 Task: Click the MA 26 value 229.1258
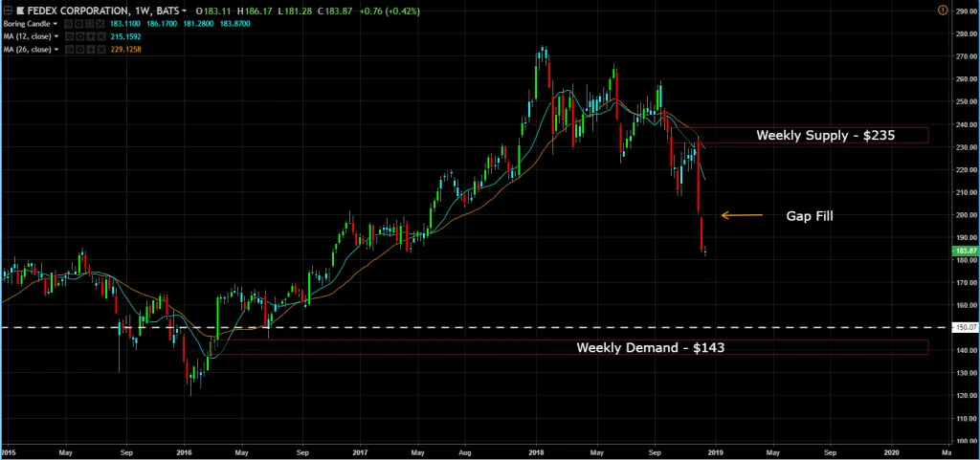pyautogui.click(x=125, y=49)
